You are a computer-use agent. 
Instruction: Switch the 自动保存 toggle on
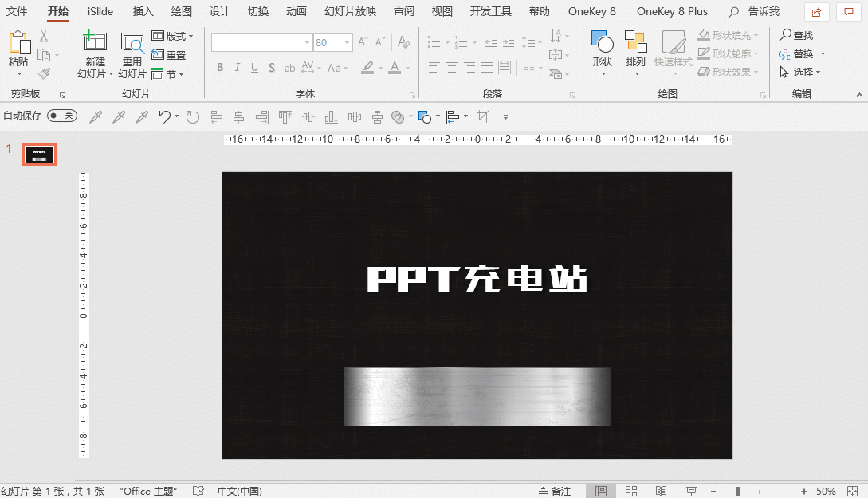pyautogui.click(x=62, y=116)
